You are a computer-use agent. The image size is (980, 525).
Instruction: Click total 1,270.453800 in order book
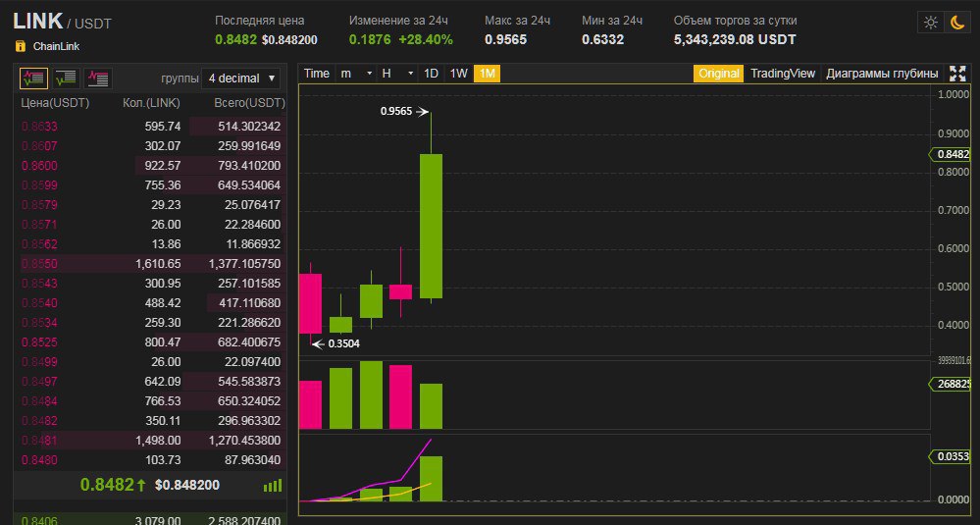[x=244, y=440]
